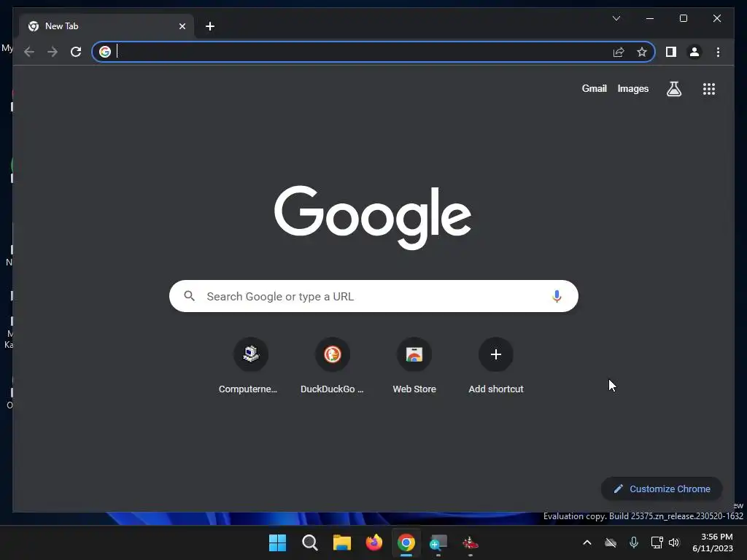Open the red taskbar app icon
This screenshot has height=560, width=747.
point(471,542)
